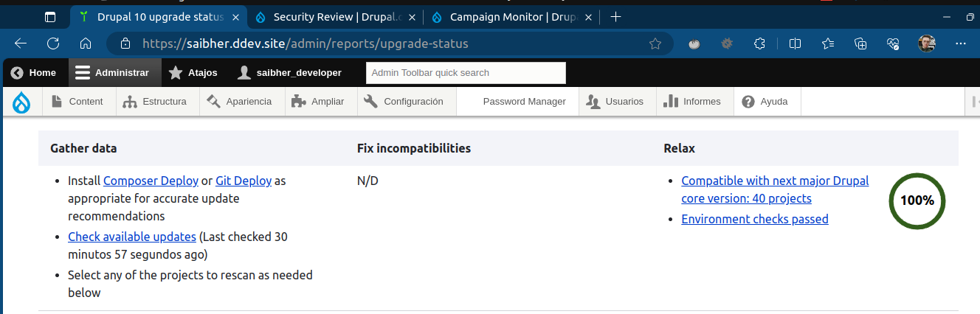
Task: Open the Atajos shortcuts menu
Action: coord(193,73)
